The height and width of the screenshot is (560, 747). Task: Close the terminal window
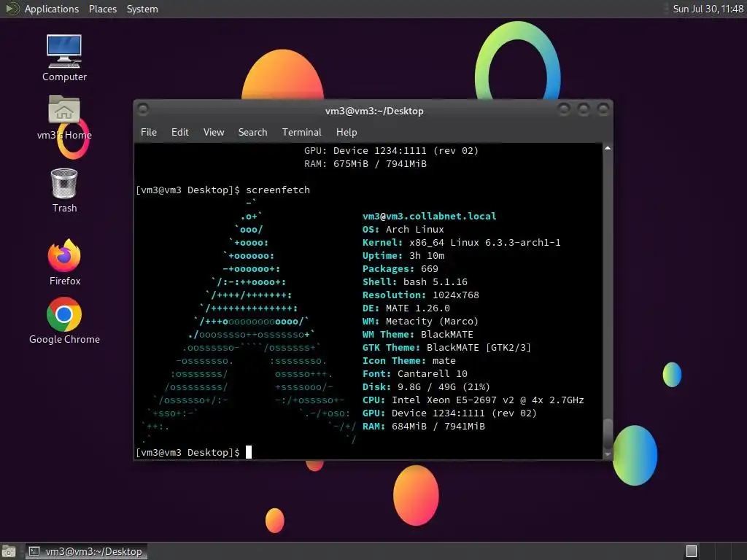(603, 110)
